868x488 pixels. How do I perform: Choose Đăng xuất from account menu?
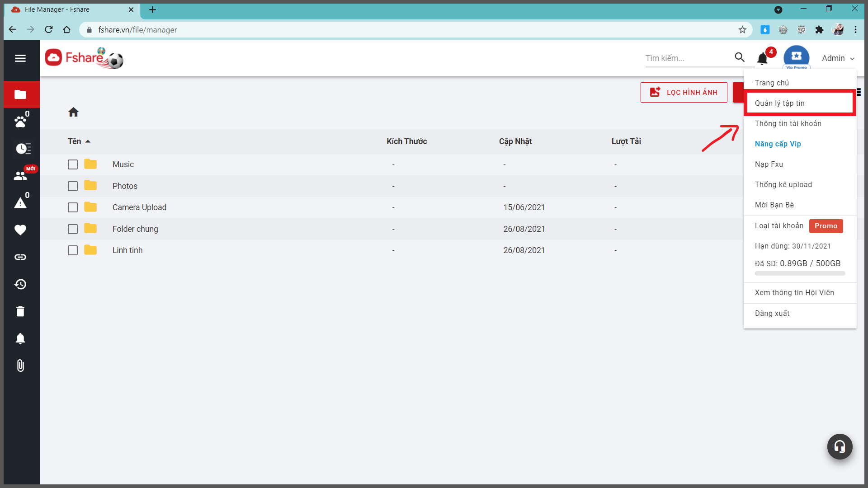point(772,313)
